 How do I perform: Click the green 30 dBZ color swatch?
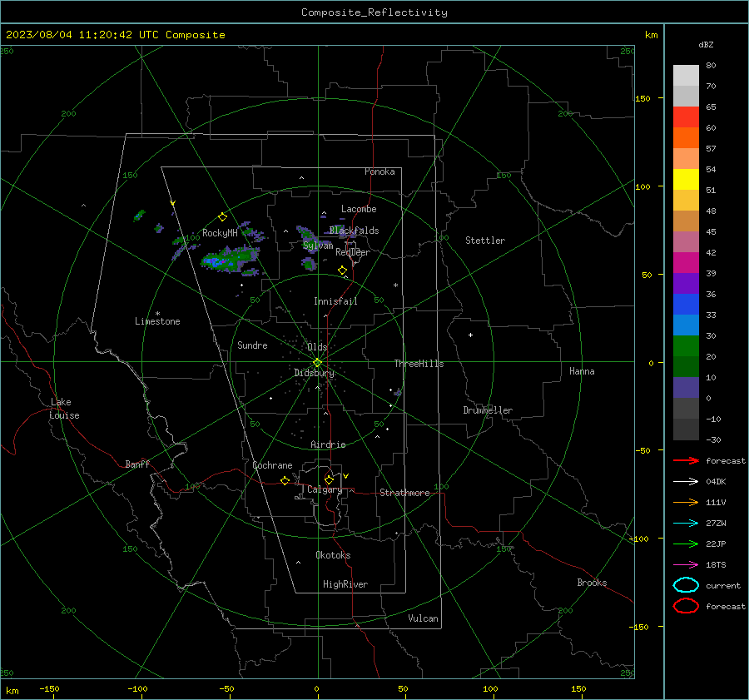pyautogui.click(x=686, y=345)
